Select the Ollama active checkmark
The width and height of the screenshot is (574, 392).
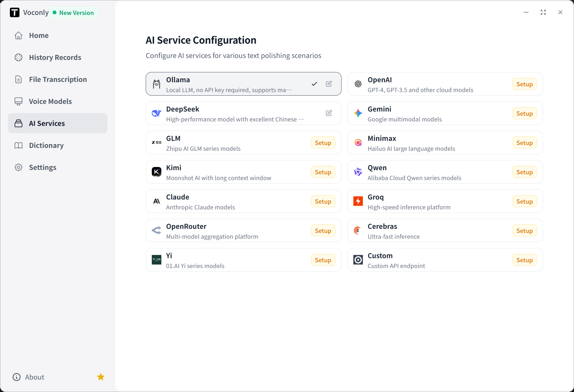point(314,84)
